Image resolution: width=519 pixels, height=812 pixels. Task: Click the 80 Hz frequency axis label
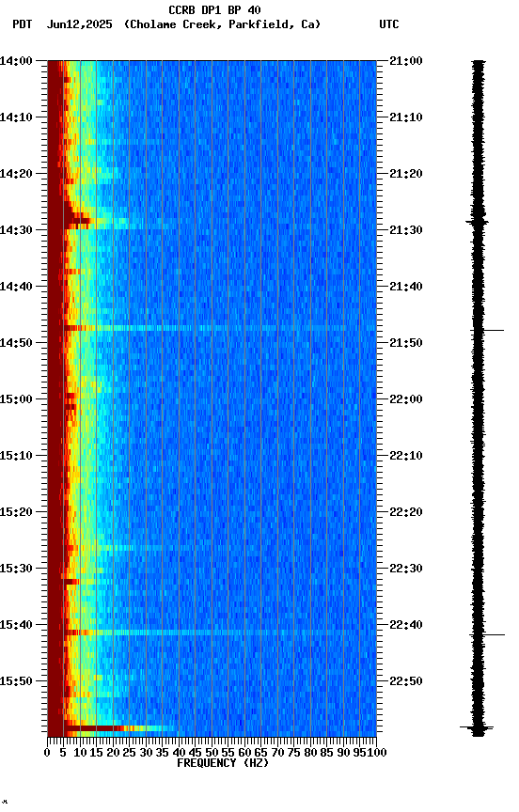click(x=310, y=753)
